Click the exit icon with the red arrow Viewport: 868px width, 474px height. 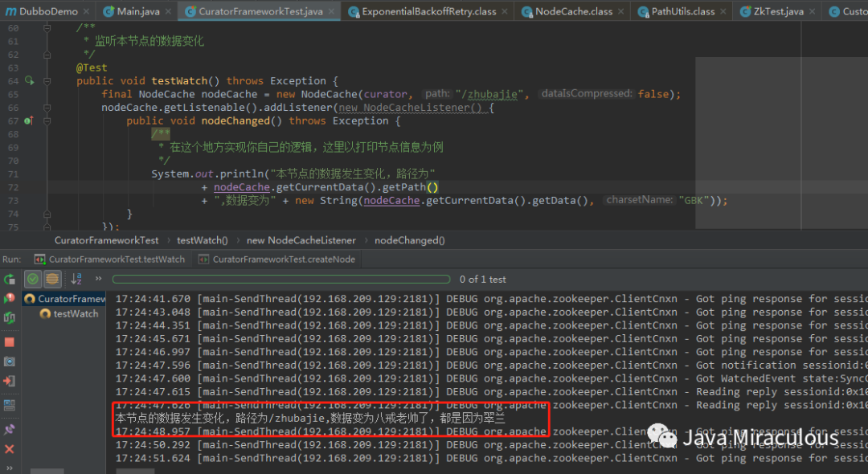click(x=10, y=381)
